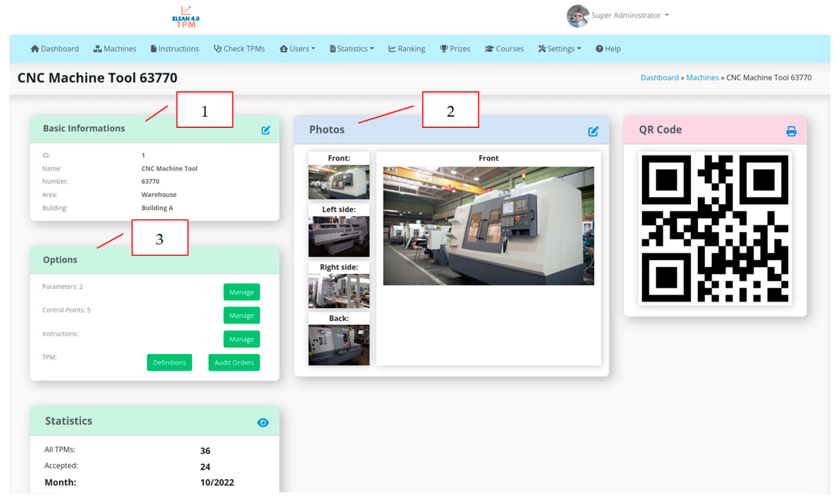Click the Machines breadcrumb link
The image size is (838, 504).
click(702, 77)
